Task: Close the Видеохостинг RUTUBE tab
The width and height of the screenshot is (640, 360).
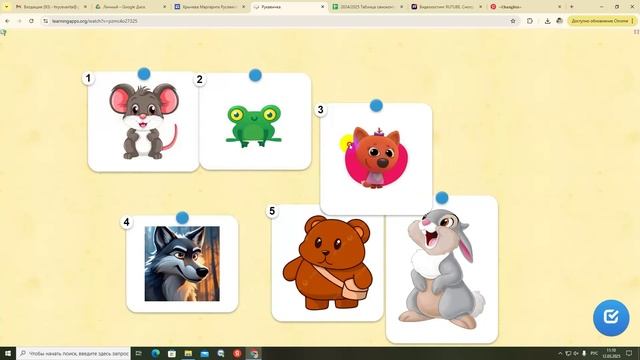Action: click(480, 7)
